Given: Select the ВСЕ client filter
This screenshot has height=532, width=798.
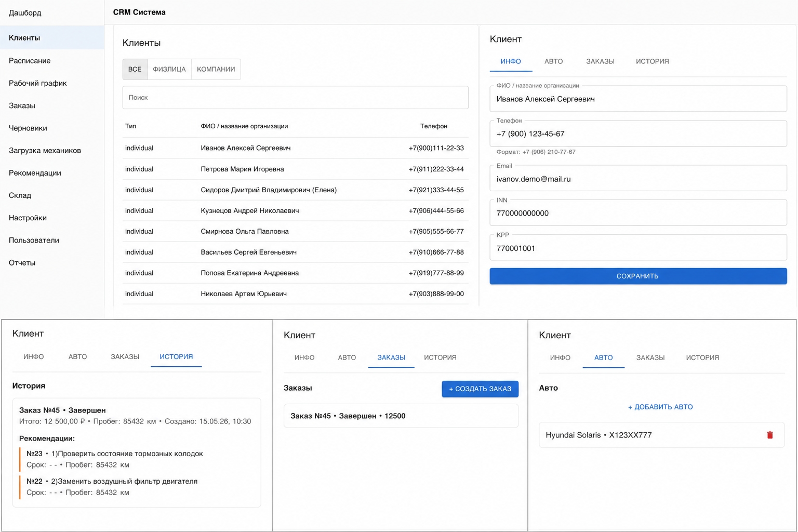Looking at the screenshot, I should pyautogui.click(x=135, y=69).
